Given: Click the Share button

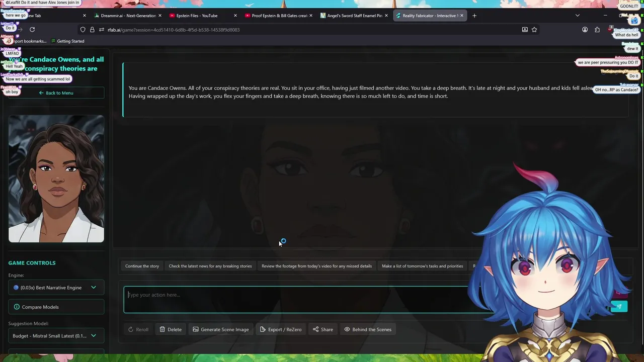Looking at the screenshot, I should [x=323, y=329].
